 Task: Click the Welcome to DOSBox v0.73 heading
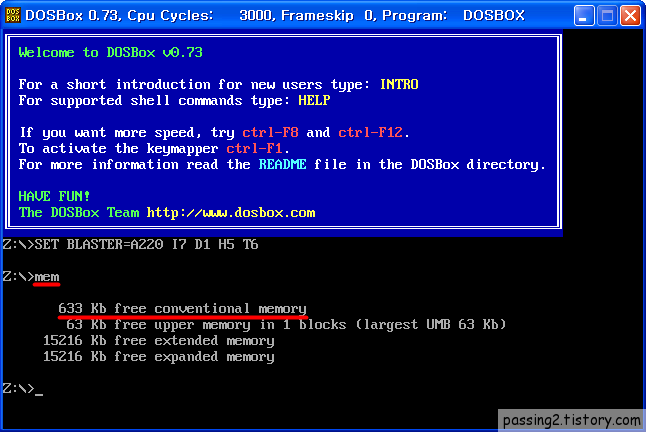[x=110, y=52]
